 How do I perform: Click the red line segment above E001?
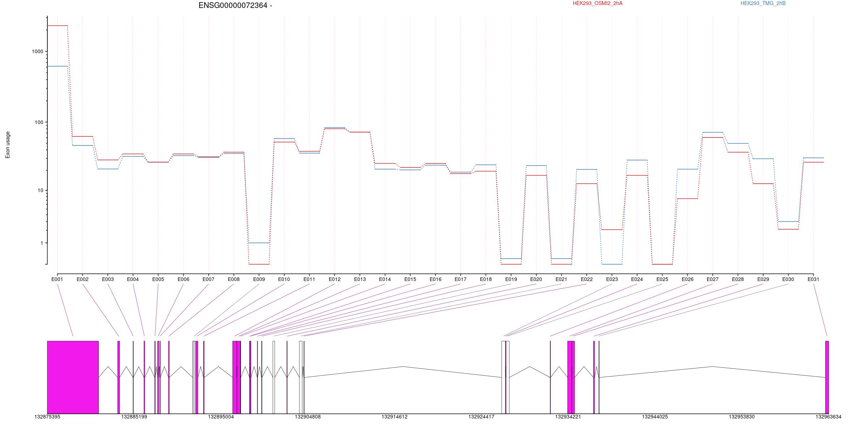click(x=58, y=26)
